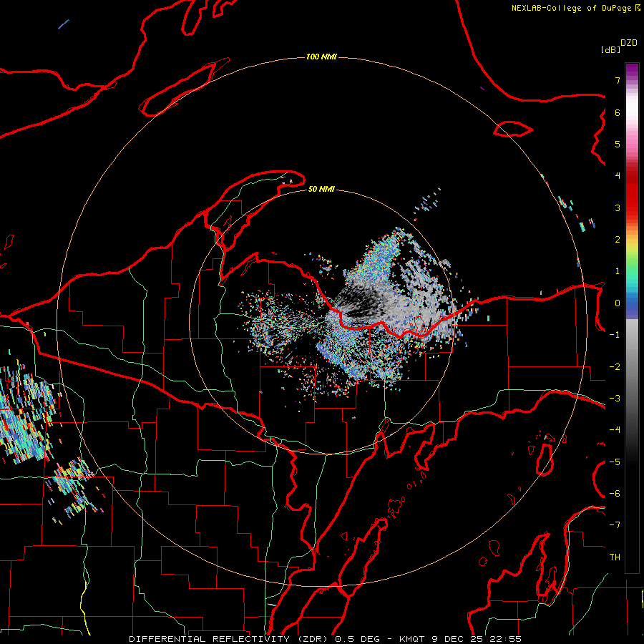Select the 4 dB scale label
The height and width of the screenshot is (644, 644).
(618, 176)
